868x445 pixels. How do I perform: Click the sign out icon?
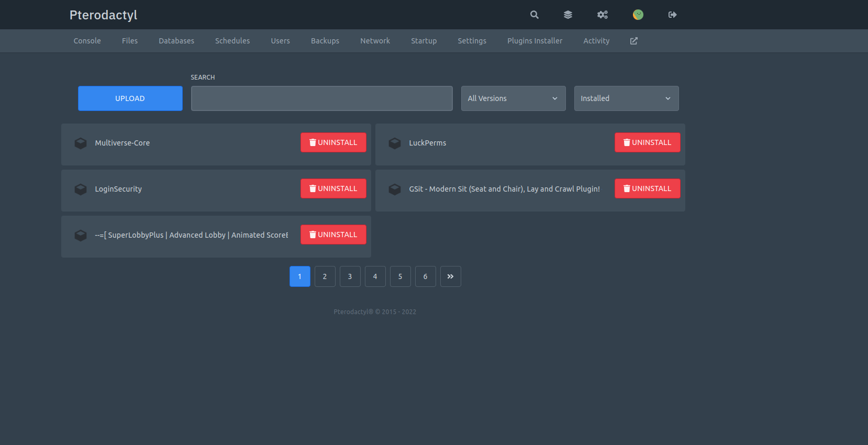[673, 15]
